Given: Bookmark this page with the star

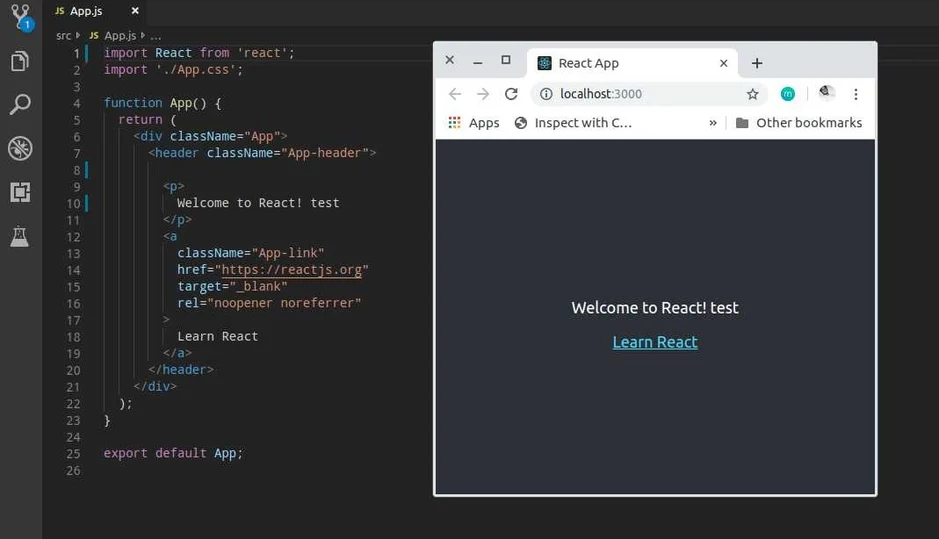Looking at the screenshot, I should coord(752,94).
